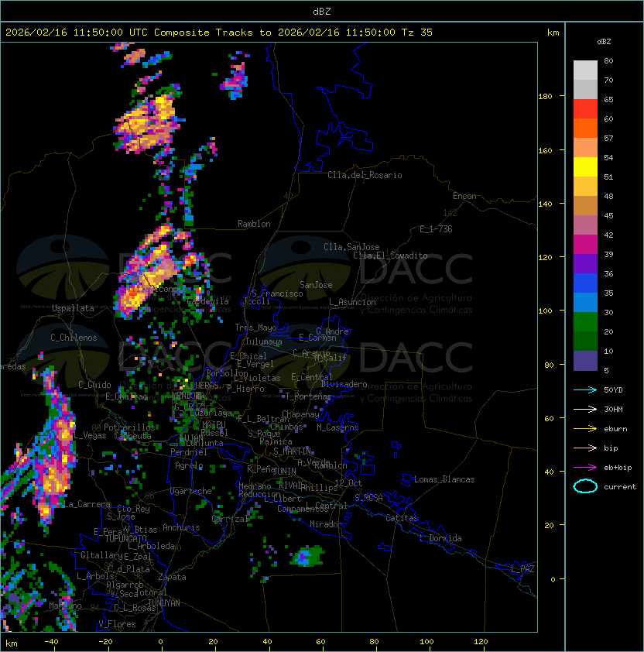
Task: Click the 'eb+bip' legend label
Action: point(618,468)
